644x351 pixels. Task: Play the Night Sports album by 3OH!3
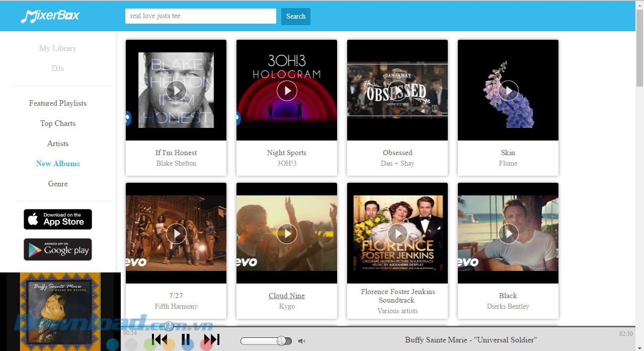click(x=287, y=91)
